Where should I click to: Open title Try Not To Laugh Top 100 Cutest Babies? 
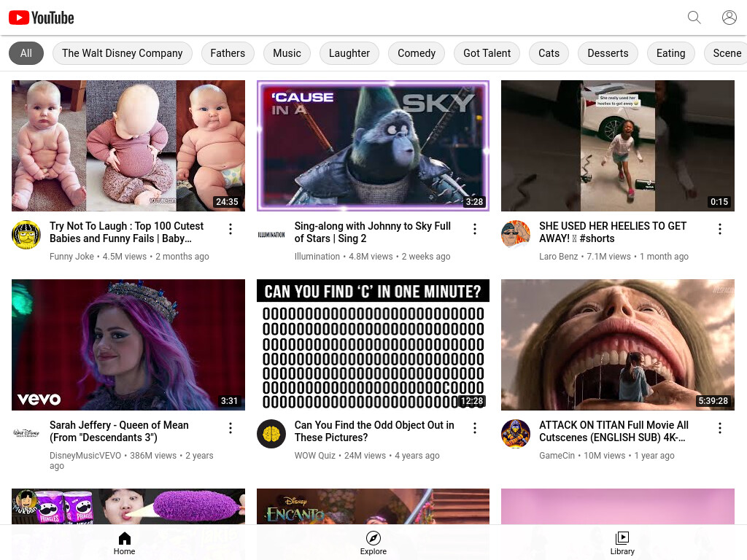(126, 232)
